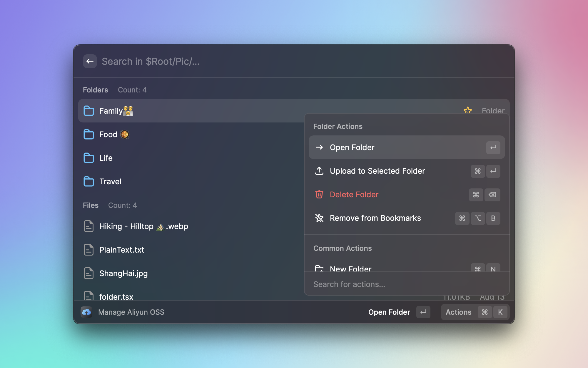Click the Aliyun OSS cloud icon

tap(86, 312)
